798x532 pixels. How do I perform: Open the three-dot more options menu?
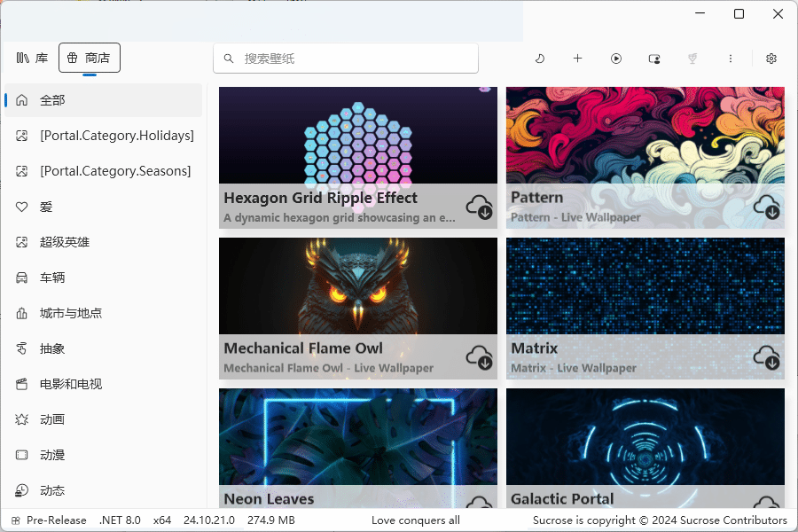[x=731, y=59]
